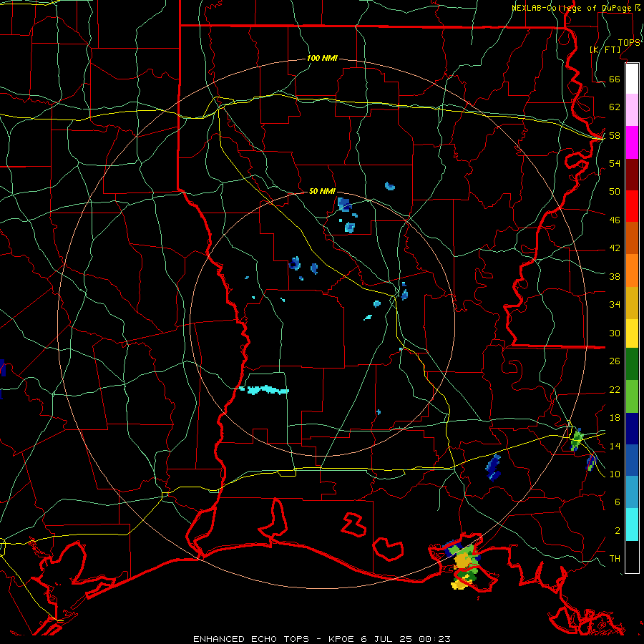Click the "NEXLAB-College of DuPage" credit text
The image size is (644, 644).
click(x=572, y=8)
